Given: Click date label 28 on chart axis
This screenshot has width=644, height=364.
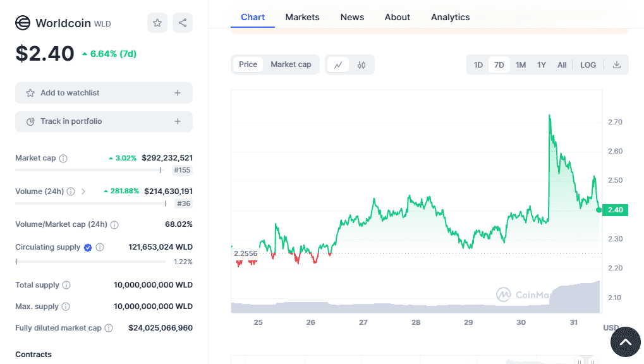Looking at the screenshot, I should [x=416, y=322].
